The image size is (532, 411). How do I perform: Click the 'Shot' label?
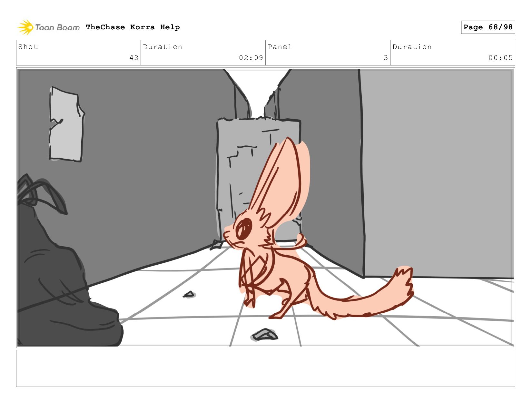28,47
